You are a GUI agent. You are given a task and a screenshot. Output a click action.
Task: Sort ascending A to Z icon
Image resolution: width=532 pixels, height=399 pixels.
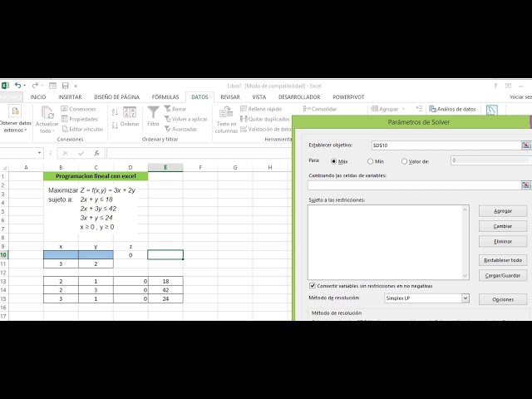point(115,111)
